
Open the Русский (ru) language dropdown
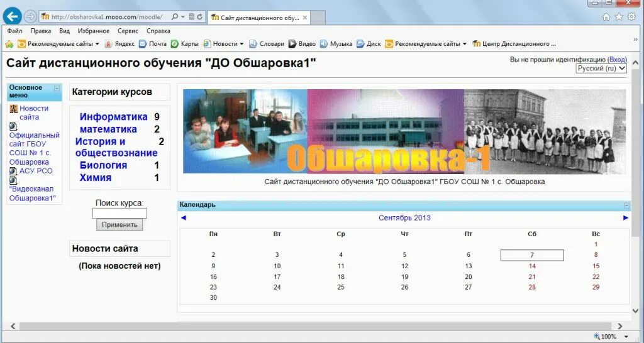[x=601, y=68]
